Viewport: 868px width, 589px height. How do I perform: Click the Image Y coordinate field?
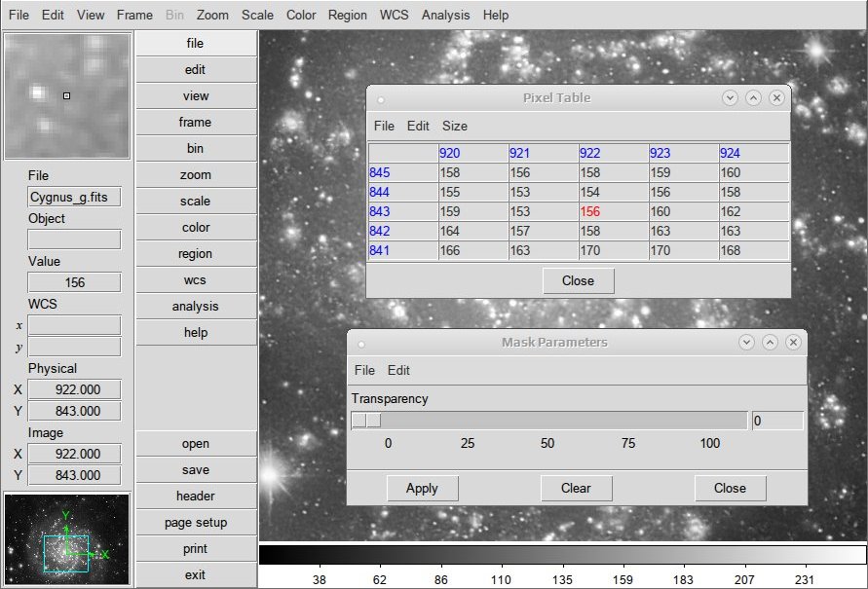[74, 476]
